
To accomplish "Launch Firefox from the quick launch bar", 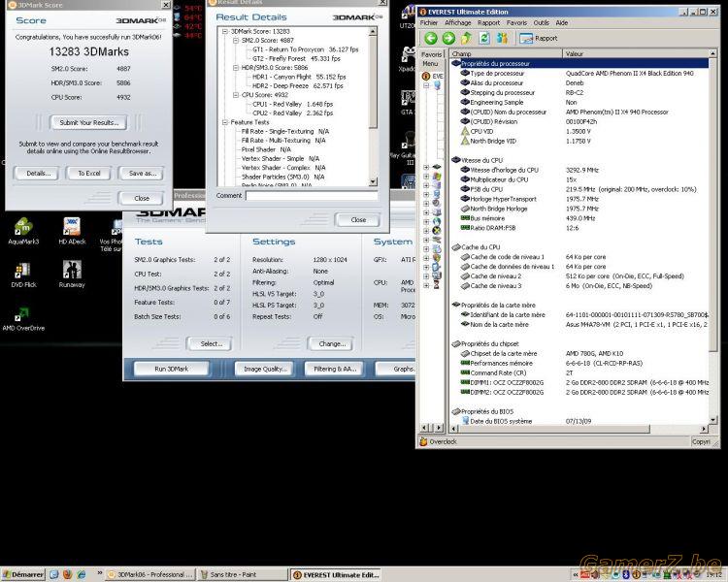I will (67, 574).
